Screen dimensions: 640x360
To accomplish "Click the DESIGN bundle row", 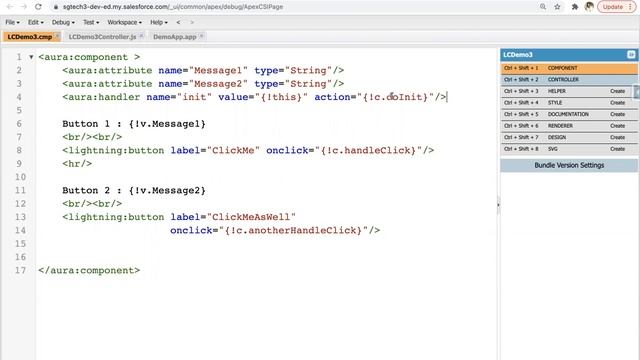I will coord(569,137).
